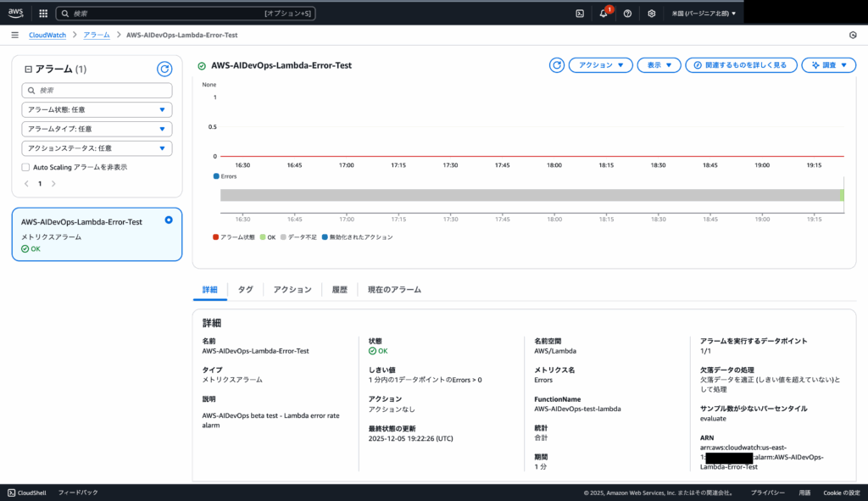This screenshot has height=501, width=868.
Task: Click the AWS logo home icon
Action: point(16,14)
